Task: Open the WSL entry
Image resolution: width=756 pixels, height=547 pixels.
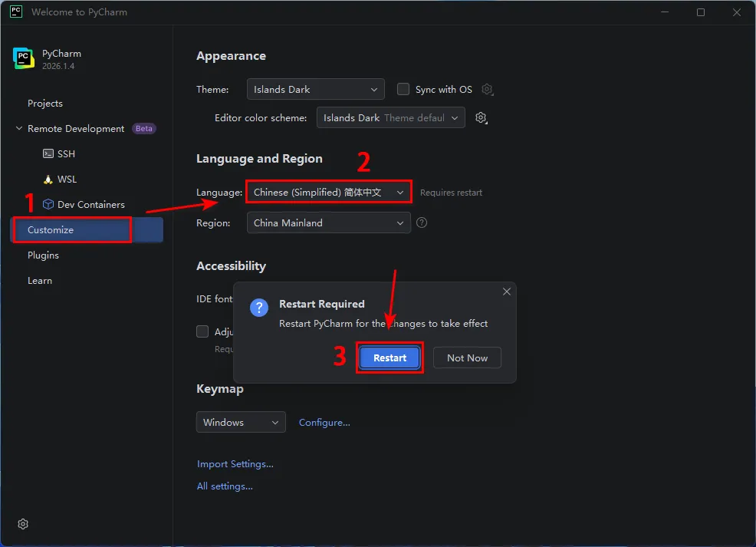Action: click(x=67, y=180)
